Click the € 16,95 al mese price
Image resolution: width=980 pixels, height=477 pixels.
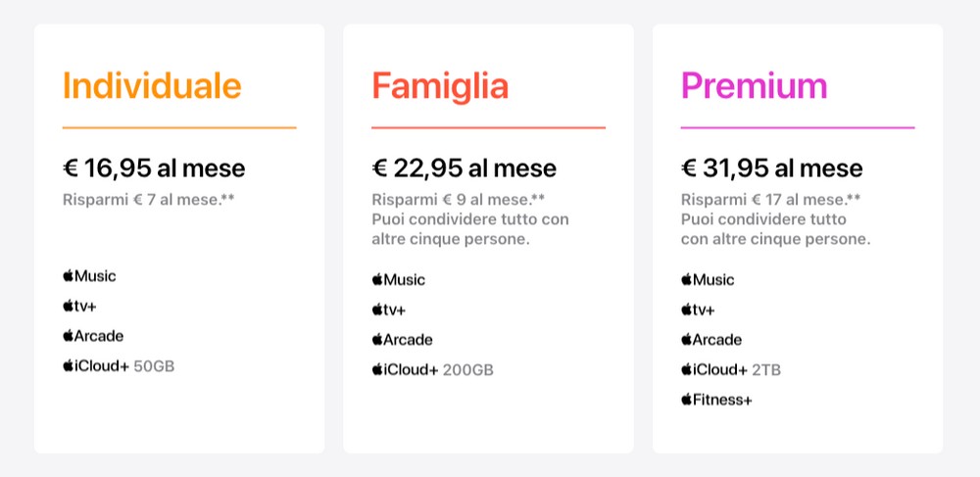coord(154,167)
